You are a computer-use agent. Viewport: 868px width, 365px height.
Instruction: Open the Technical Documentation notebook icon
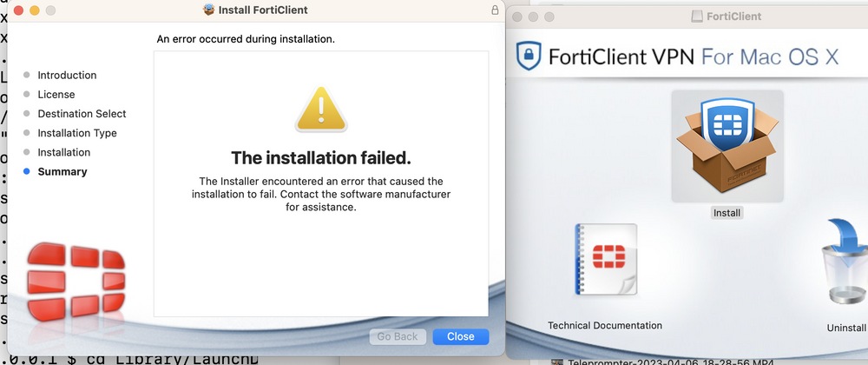tap(605, 259)
